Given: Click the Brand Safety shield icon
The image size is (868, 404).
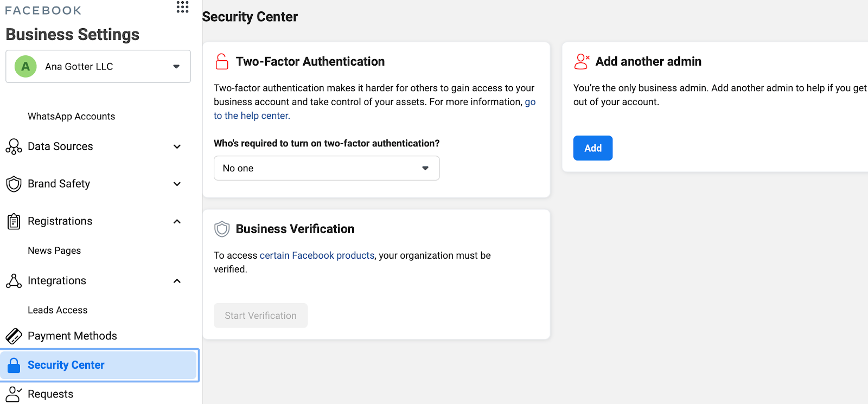Looking at the screenshot, I should [14, 184].
